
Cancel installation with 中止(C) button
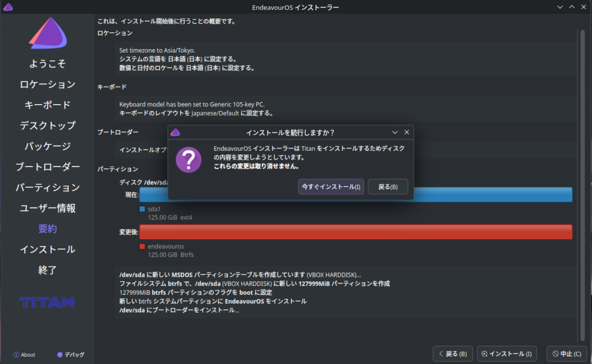pos(567,354)
